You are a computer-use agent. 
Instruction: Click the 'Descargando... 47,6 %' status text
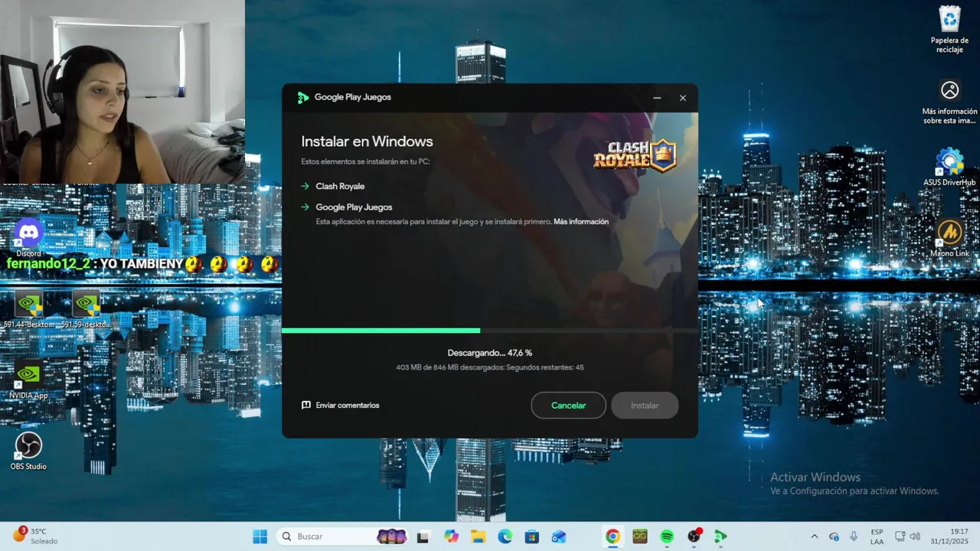pos(490,353)
